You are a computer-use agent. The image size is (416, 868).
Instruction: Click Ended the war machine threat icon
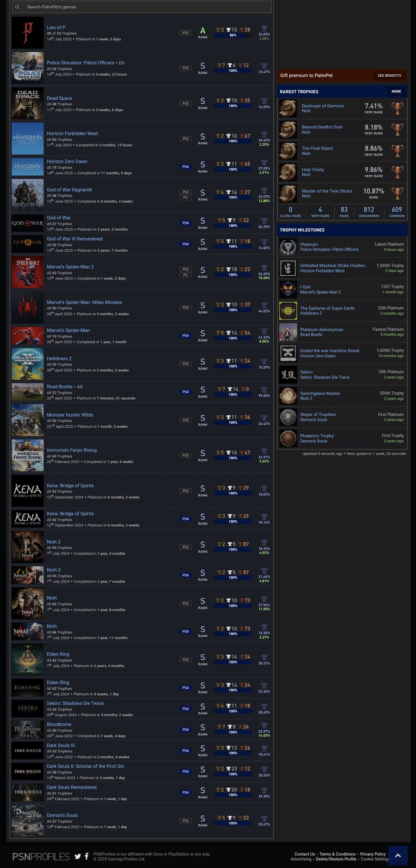(x=288, y=353)
